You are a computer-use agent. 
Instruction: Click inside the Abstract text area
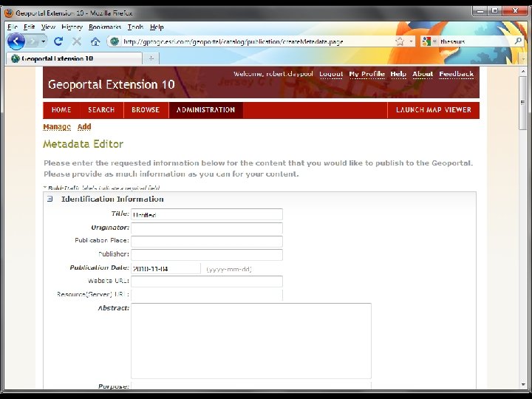coord(251,341)
